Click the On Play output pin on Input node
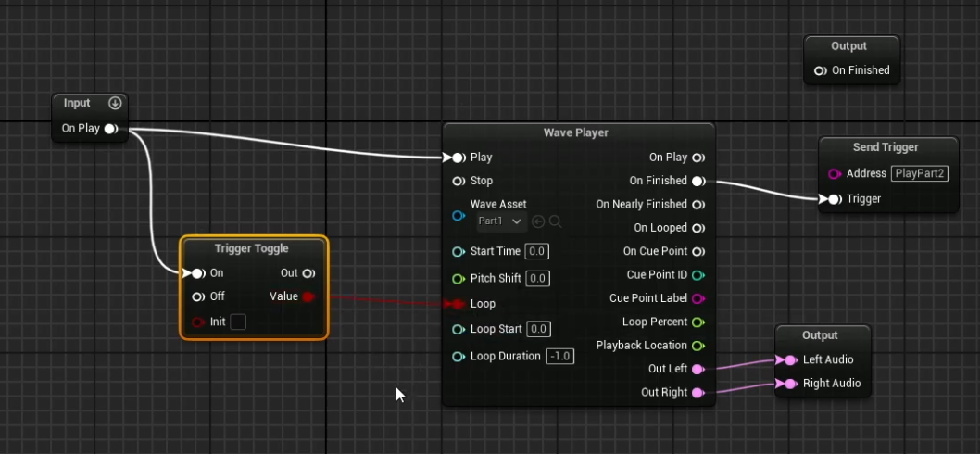This screenshot has height=454, width=980. (110, 129)
